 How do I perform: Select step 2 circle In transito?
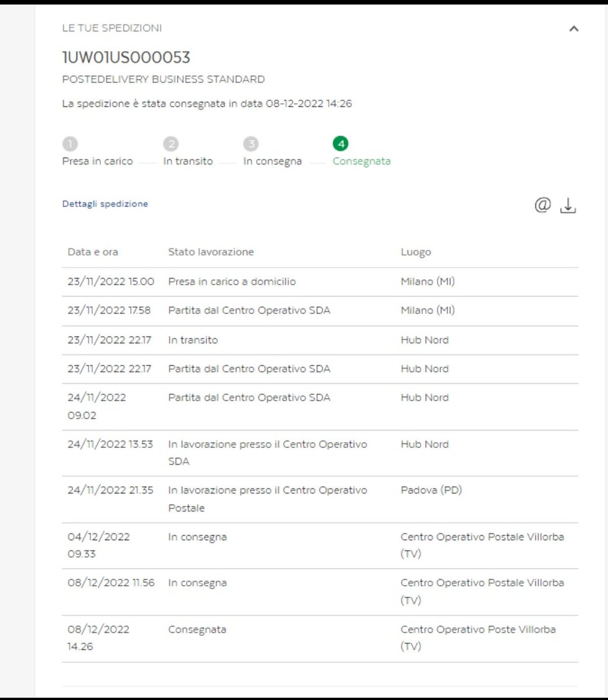(x=170, y=143)
